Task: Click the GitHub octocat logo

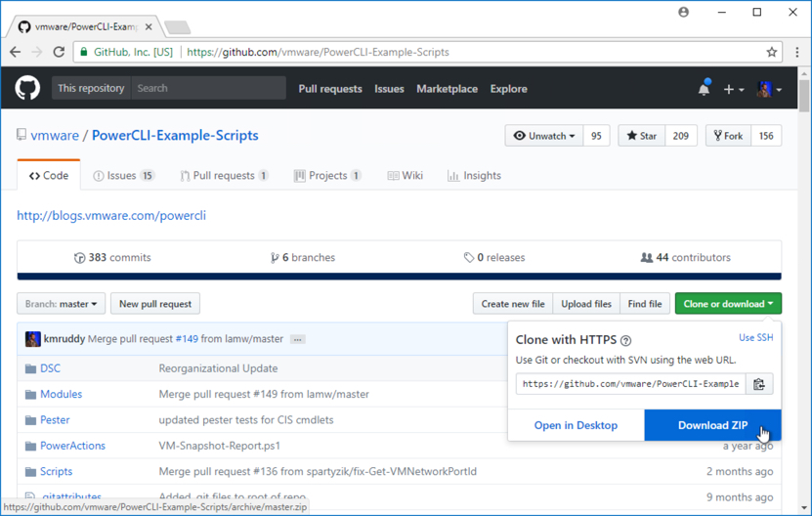Action: (27, 89)
